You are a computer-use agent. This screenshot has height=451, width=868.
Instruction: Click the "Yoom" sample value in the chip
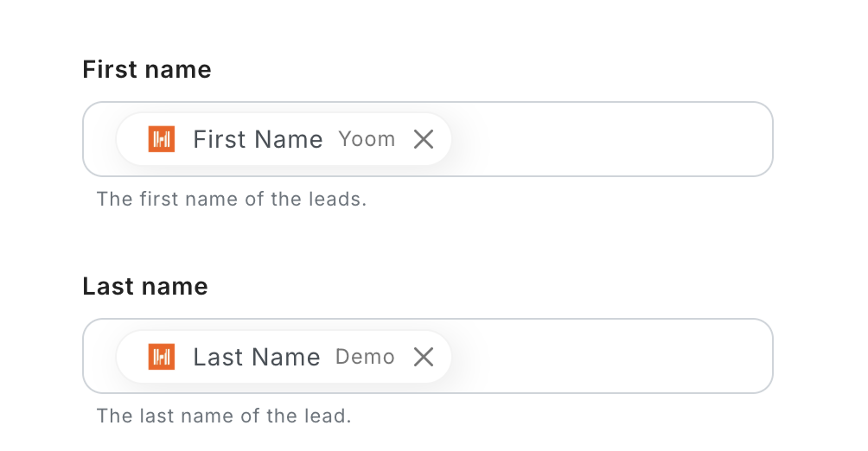pos(367,139)
